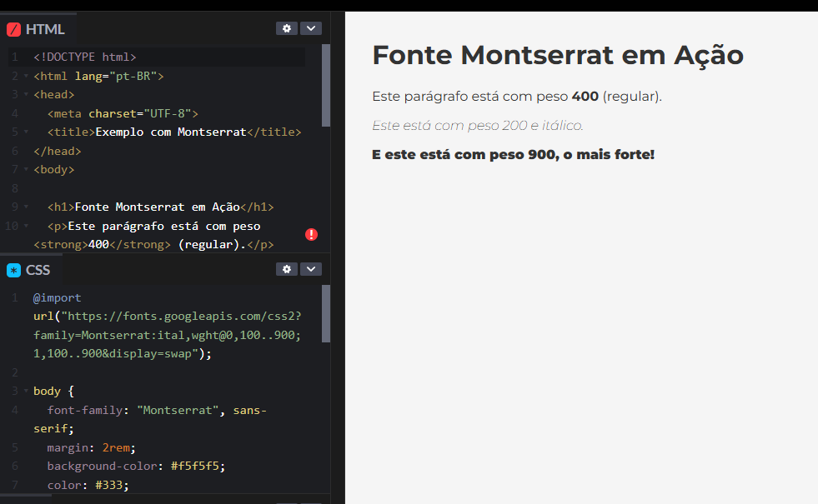818x504 pixels.
Task: Collapse the body tag fold arrow on line 7
Action: coord(26,170)
